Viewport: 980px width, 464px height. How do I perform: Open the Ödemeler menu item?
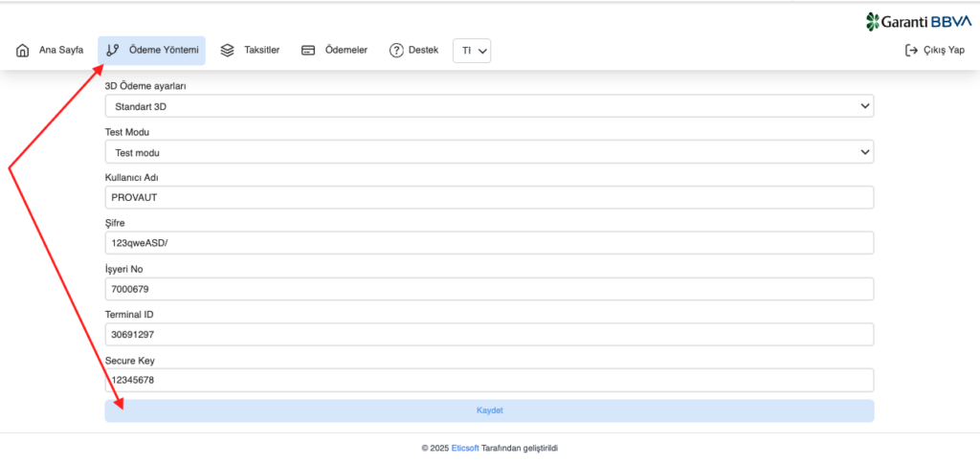[x=346, y=51]
